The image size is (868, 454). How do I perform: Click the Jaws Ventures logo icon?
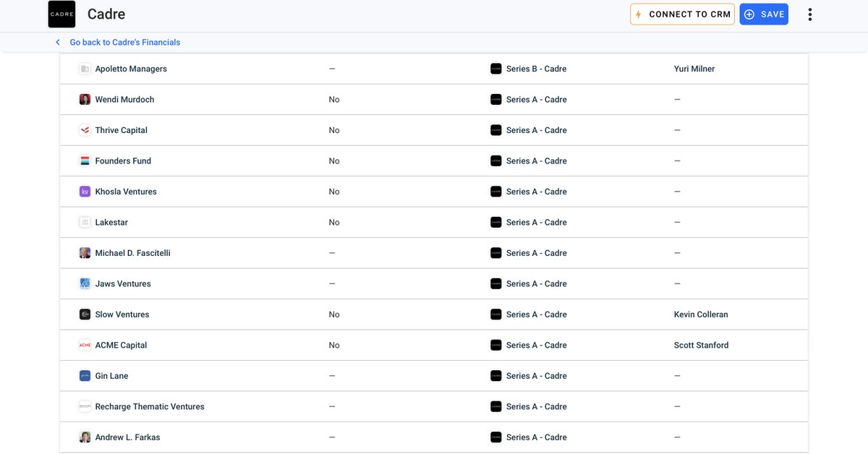coord(85,284)
